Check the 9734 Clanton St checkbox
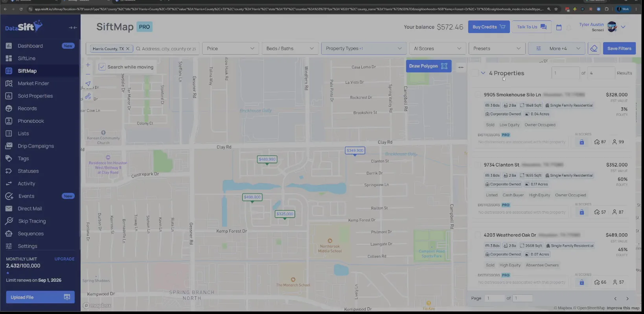 point(478,165)
